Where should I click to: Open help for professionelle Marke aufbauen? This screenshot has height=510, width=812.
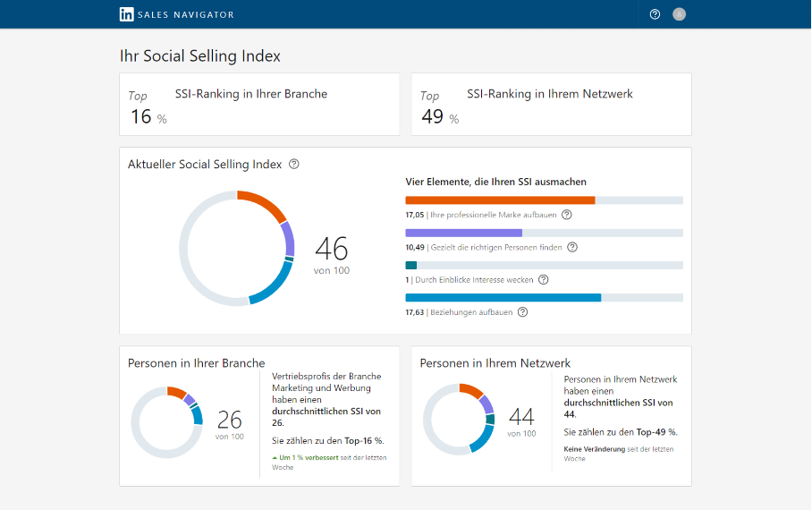[x=567, y=215]
